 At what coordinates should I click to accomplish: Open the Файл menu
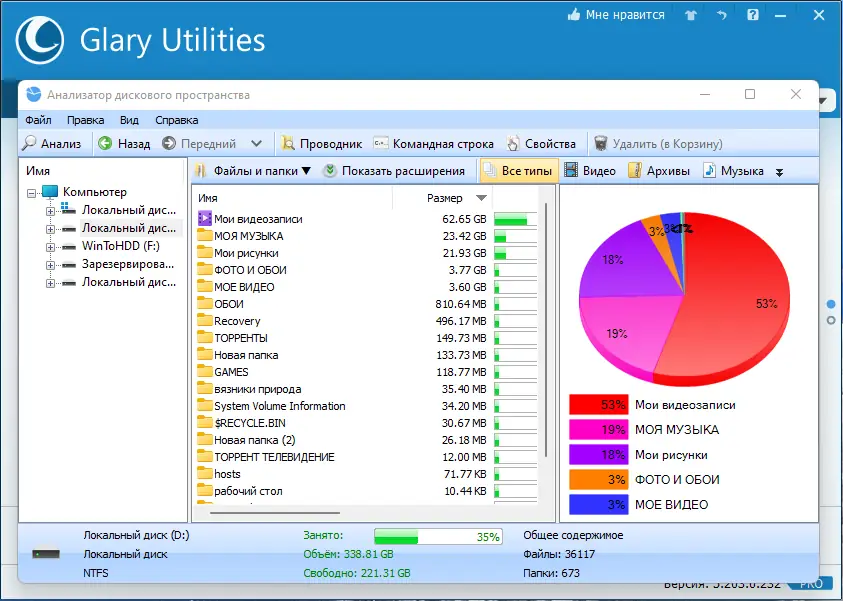[38, 120]
